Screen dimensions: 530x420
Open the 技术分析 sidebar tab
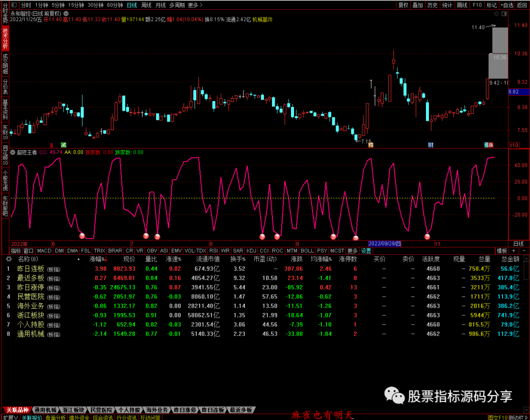click(5, 39)
